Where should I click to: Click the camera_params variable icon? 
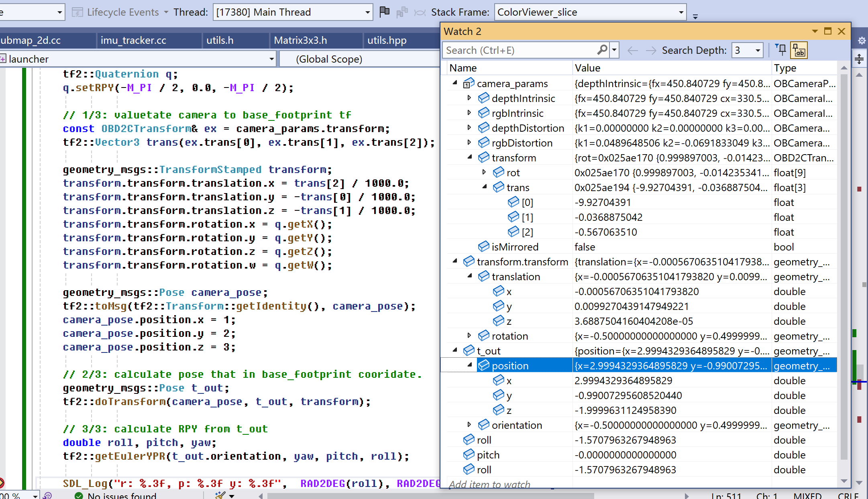pyautogui.click(x=469, y=83)
